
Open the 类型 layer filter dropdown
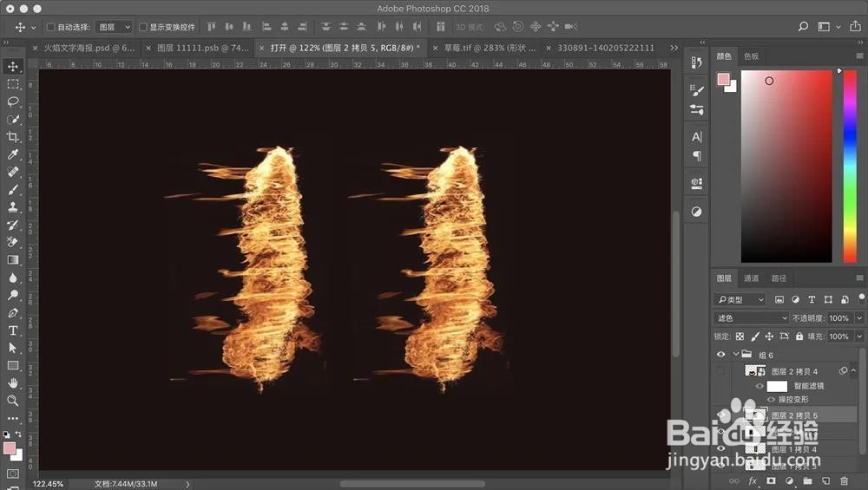click(739, 299)
